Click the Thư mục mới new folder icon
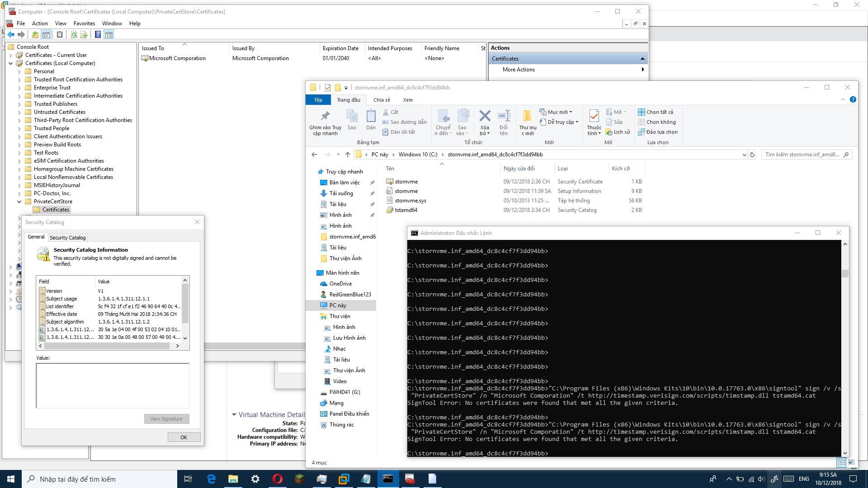Screen dimensions: 868x488 tap(527, 116)
